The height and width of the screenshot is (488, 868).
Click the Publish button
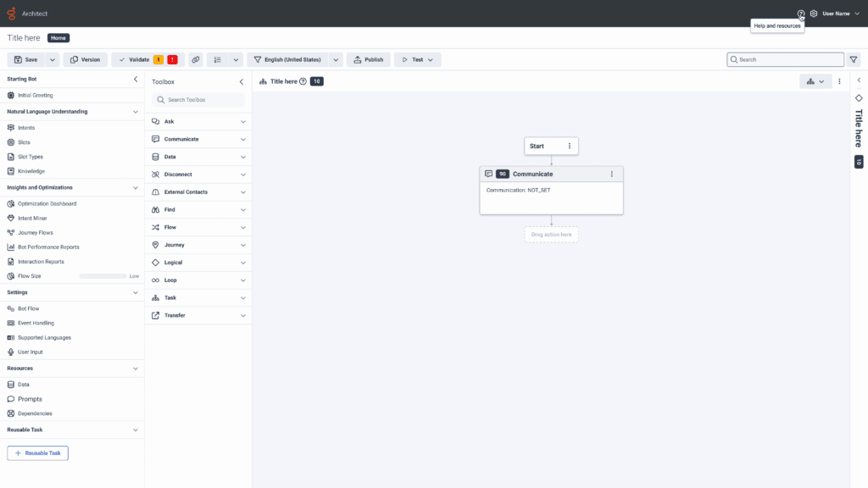pyautogui.click(x=370, y=59)
